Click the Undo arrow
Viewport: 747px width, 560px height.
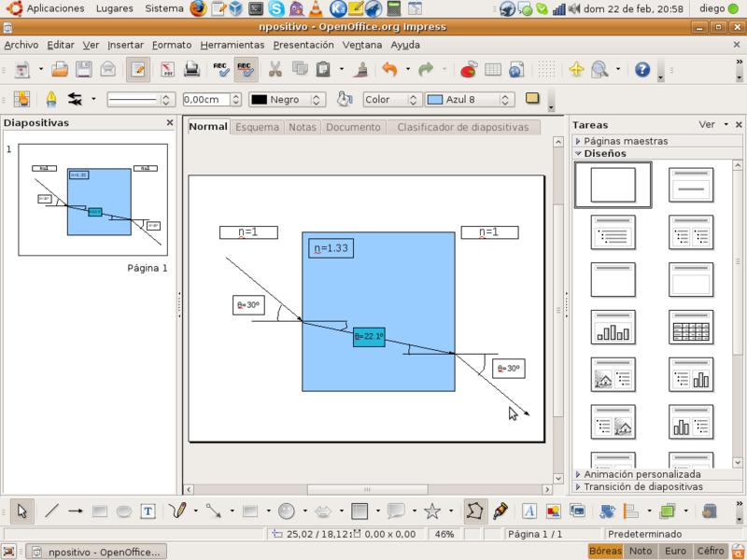(x=389, y=70)
